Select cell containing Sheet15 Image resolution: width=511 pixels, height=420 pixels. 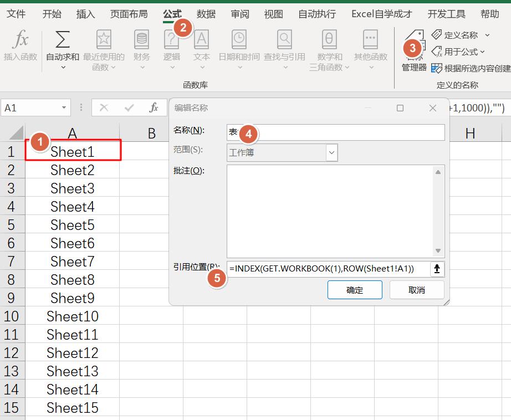pyautogui.click(x=73, y=407)
